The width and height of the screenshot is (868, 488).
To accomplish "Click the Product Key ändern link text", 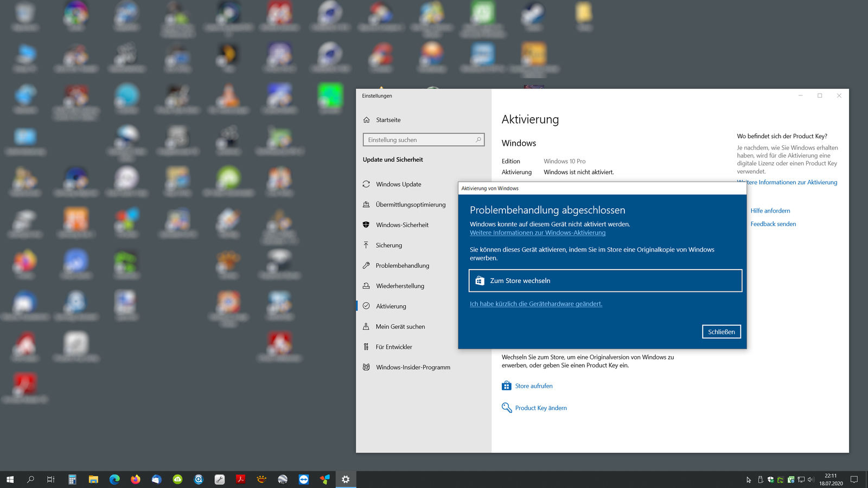I will pyautogui.click(x=541, y=408).
